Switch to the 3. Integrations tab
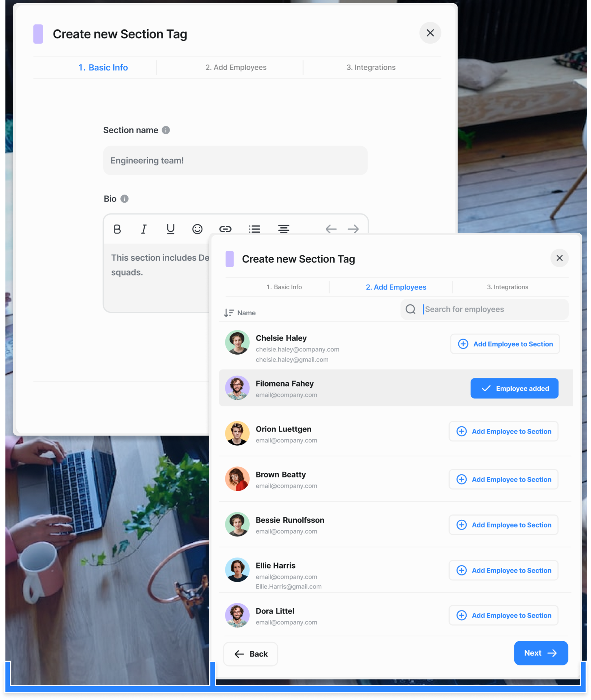The image size is (591, 700). tap(507, 287)
